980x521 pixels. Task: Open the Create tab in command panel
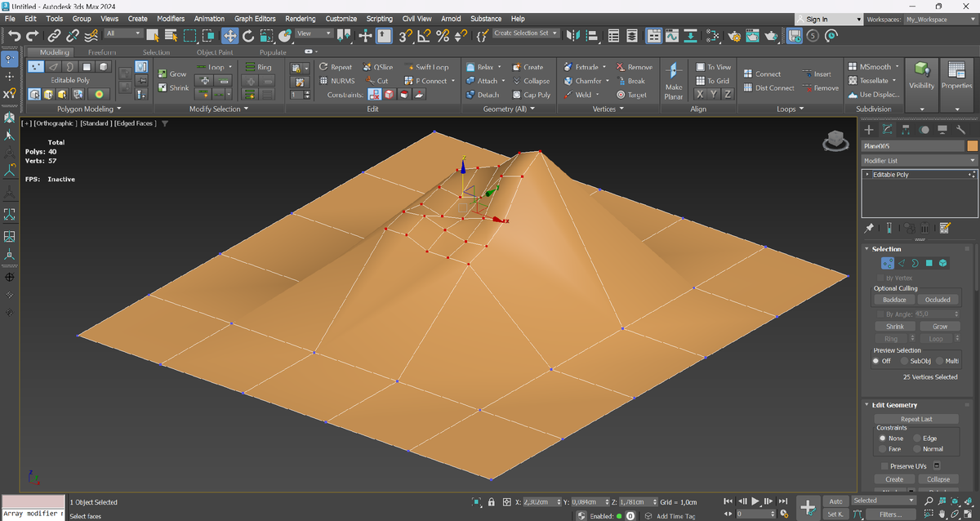click(868, 129)
